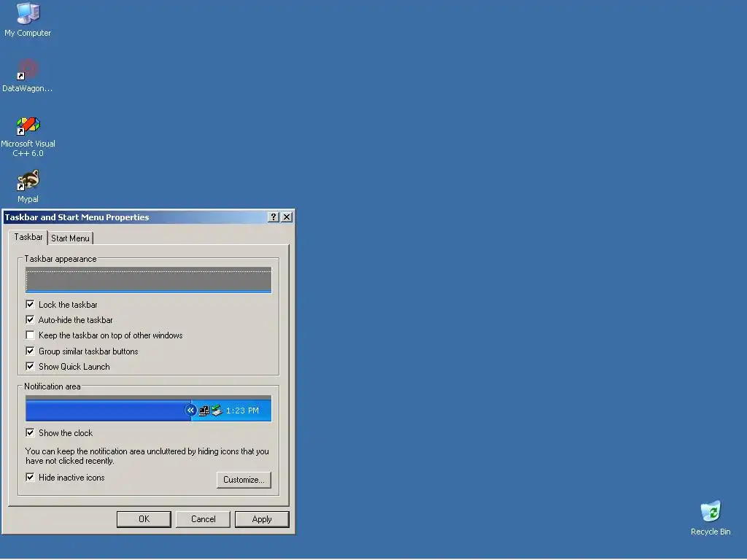Select the DataWagon desktop shortcut

[x=27, y=75]
